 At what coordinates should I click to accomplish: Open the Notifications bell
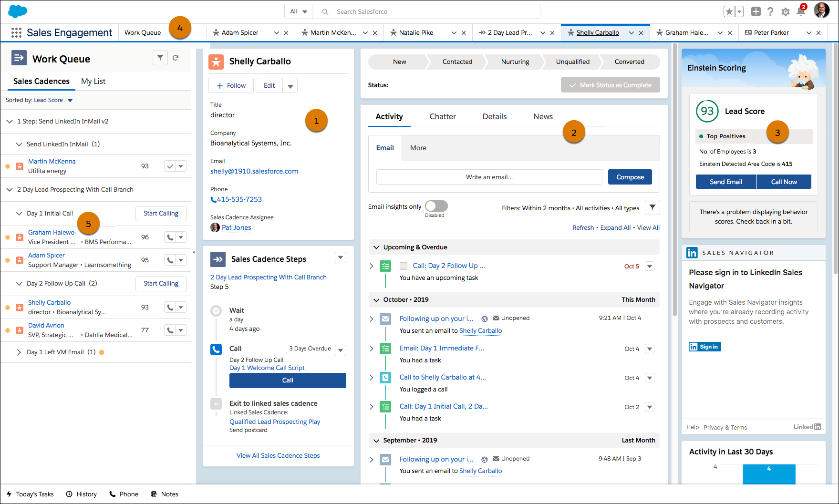[801, 11]
